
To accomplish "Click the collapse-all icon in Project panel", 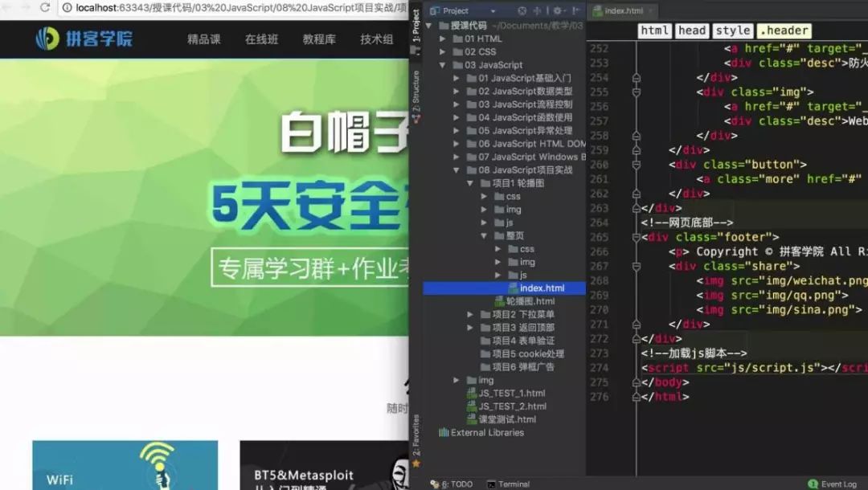I will coord(522,10).
